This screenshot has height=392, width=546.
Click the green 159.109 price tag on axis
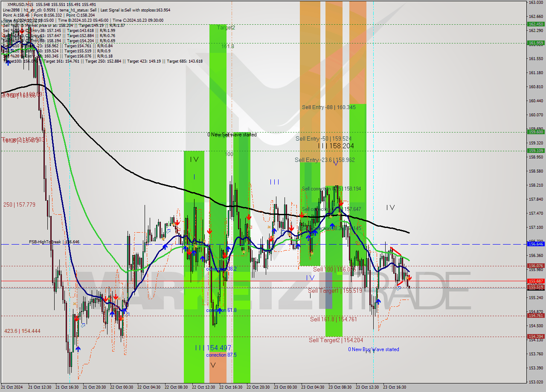click(535, 150)
